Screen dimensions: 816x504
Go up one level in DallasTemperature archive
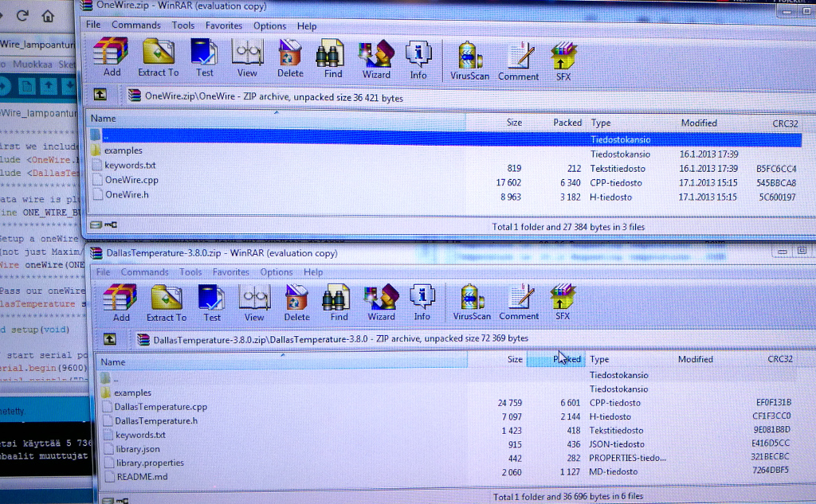click(x=110, y=339)
